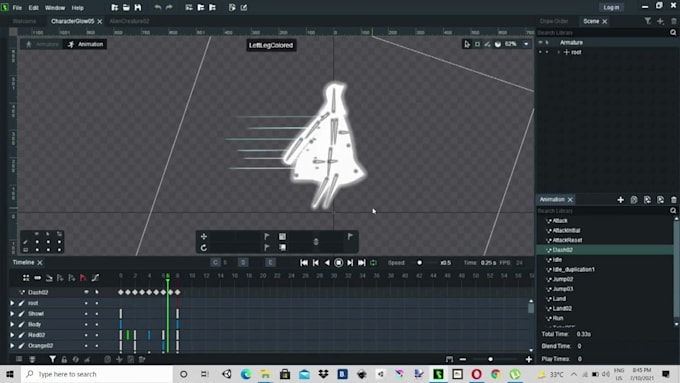The height and width of the screenshot is (383, 680).
Task: Open File Explorer from the taskbar
Action: [x=265, y=374]
